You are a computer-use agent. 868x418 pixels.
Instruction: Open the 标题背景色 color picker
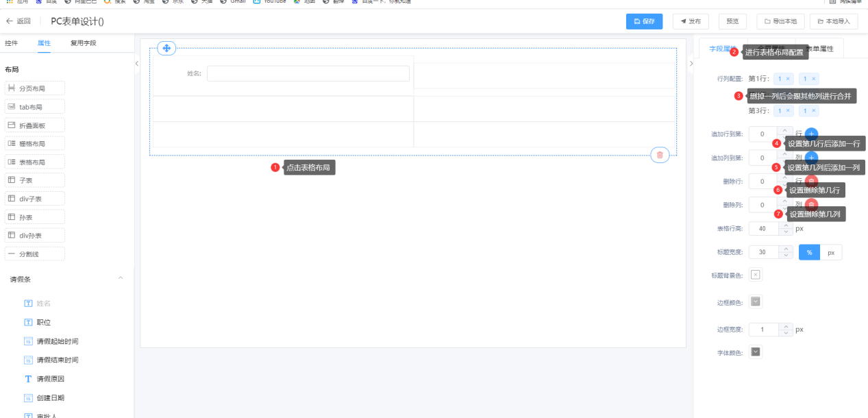pyautogui.click(x=756, y=275)
